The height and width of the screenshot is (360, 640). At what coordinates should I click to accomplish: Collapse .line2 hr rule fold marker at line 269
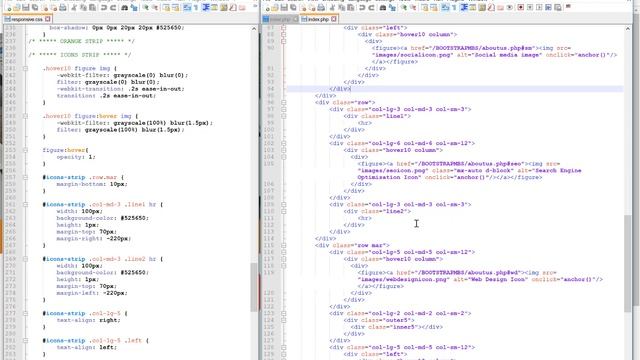pos(25,259)
